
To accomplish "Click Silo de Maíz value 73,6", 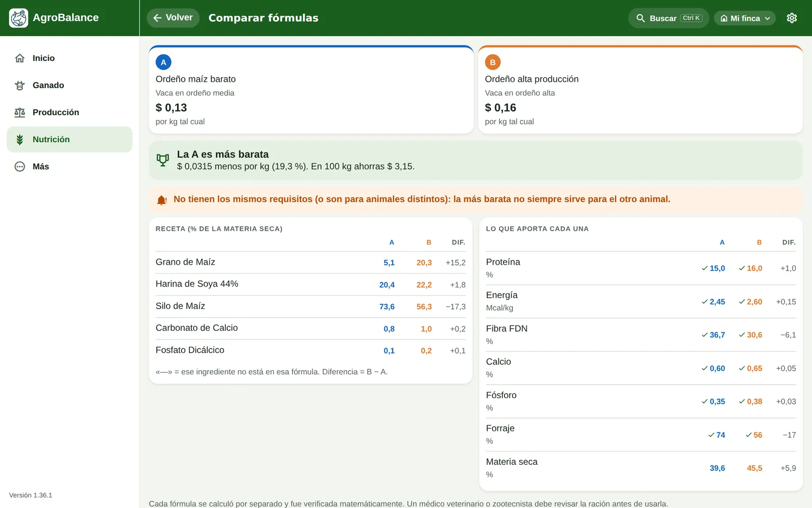I will click(387, 307).
